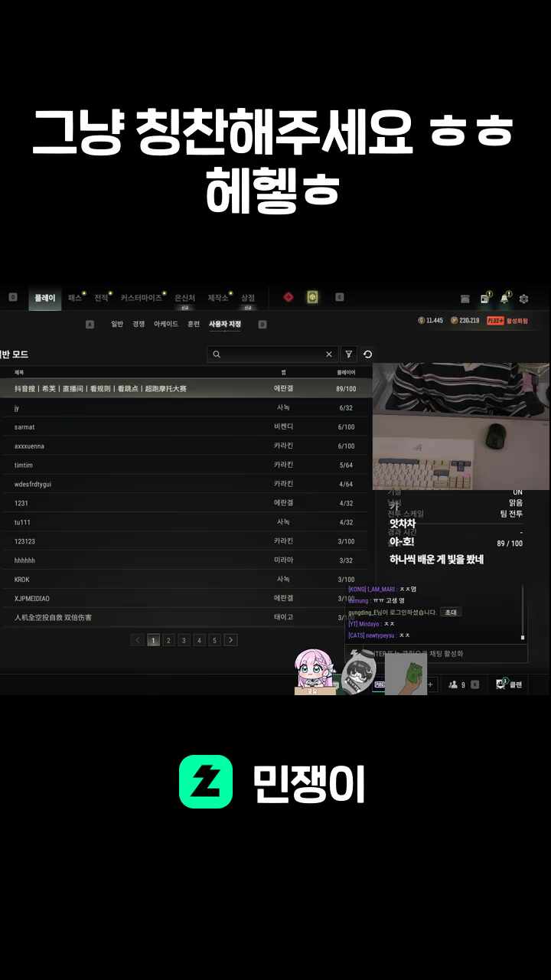The width and height of the screenshot is (551, 980).
Task: Open the 전적 tab
Action: tap(101, 298)
